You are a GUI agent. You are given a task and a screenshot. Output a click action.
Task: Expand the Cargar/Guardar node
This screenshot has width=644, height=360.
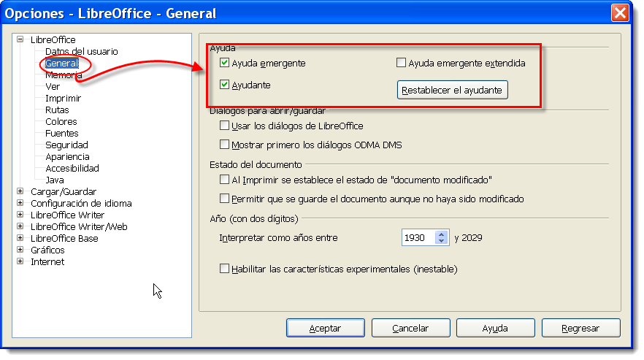pos(20,191)
